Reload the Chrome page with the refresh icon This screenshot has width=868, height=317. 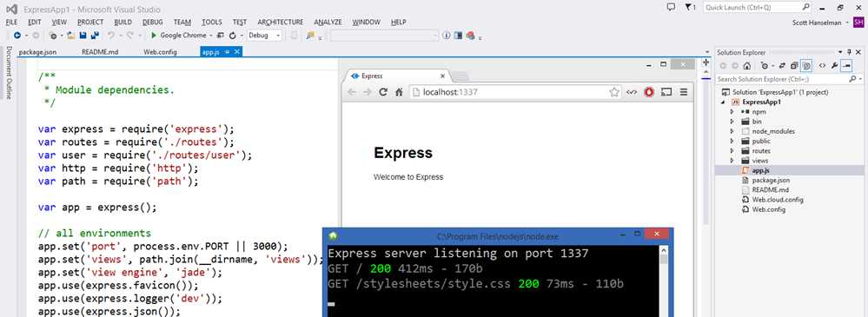tap(382, 92)
